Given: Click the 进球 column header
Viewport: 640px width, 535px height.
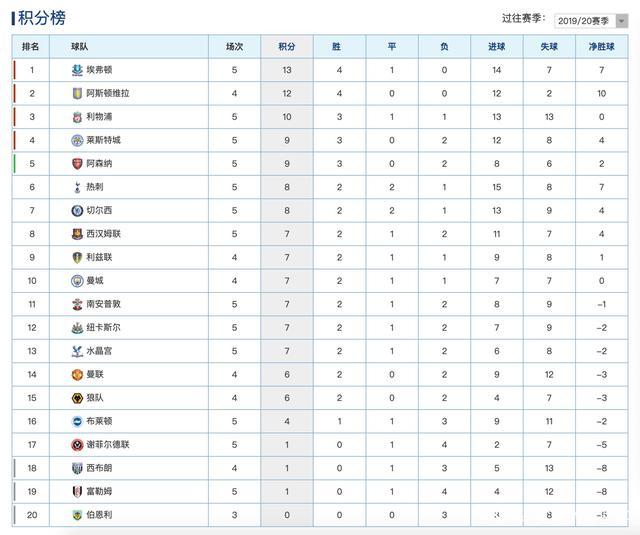Looking at the screenshot, I should pos(496,46).
